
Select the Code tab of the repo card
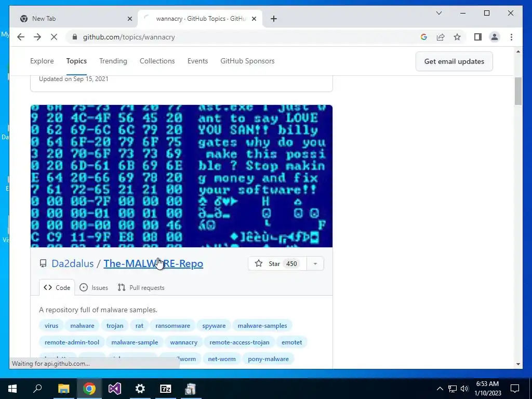tap(57, 288)
